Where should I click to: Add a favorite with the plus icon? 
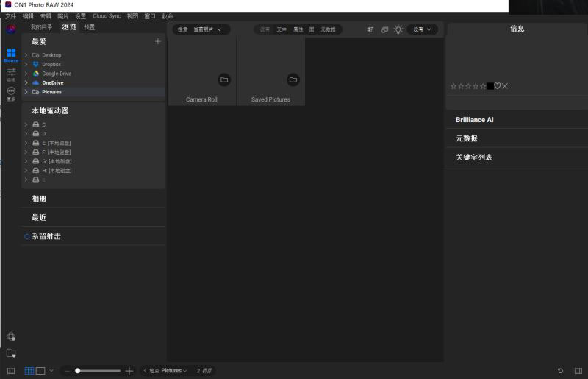pos(157,42)
